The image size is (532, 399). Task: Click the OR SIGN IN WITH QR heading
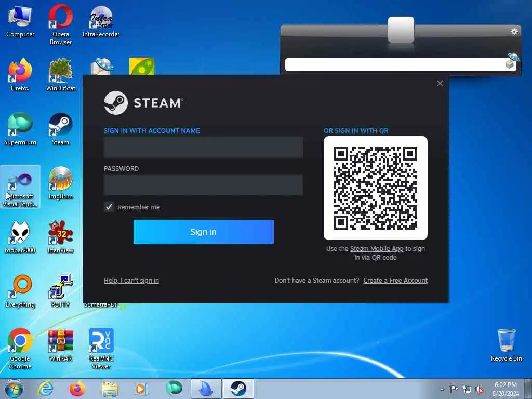(x=356, y=130)
